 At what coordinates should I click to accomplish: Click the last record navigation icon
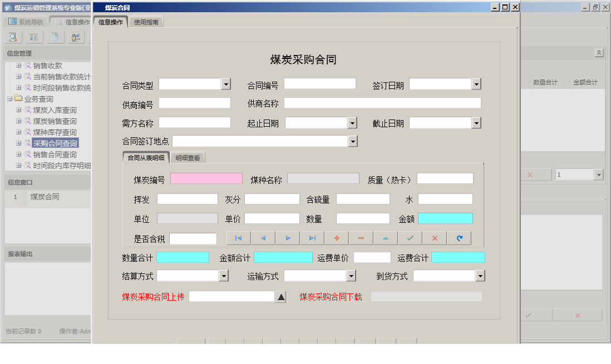pos(312,237)
